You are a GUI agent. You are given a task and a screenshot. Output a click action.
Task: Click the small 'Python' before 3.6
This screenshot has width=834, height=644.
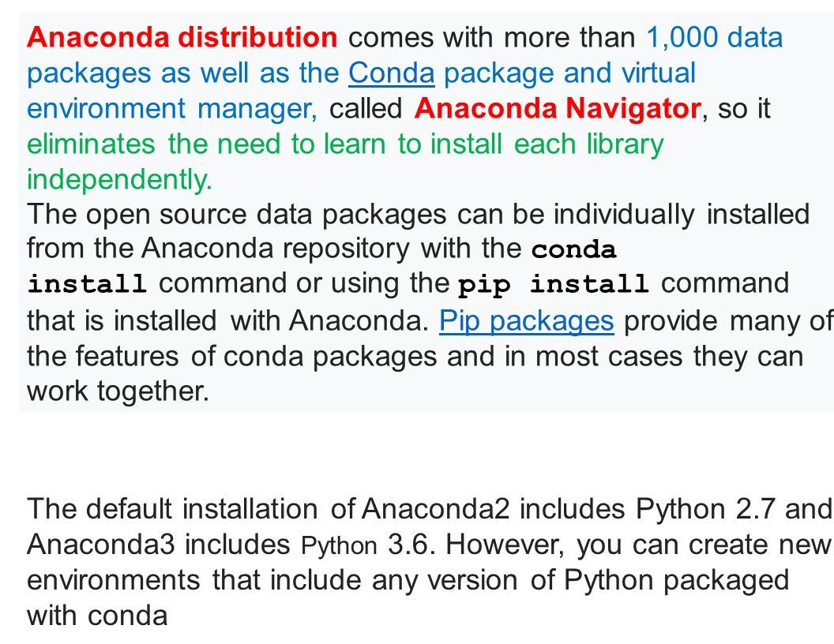pos(339,545)
